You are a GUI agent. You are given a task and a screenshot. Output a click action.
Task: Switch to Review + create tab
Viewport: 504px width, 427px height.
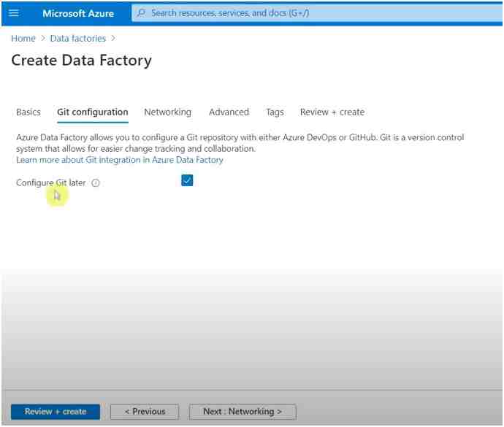332,112
